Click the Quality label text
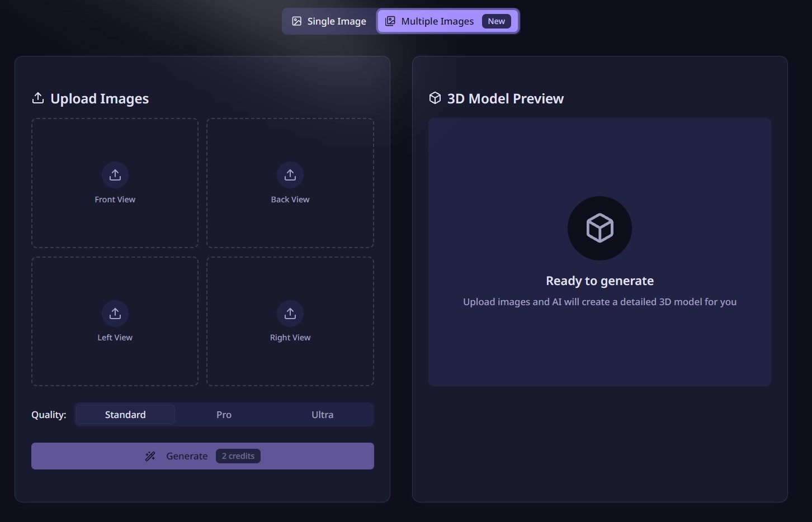The image size is (812, 522). click(49, 415)
